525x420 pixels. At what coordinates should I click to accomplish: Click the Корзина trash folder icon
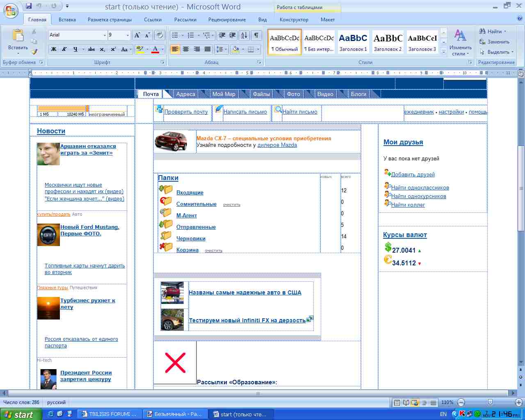(x=166, y=247)
